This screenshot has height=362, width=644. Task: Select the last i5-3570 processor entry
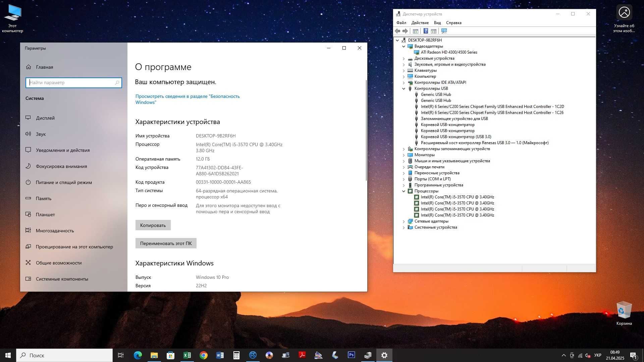[x=457, y=215]
